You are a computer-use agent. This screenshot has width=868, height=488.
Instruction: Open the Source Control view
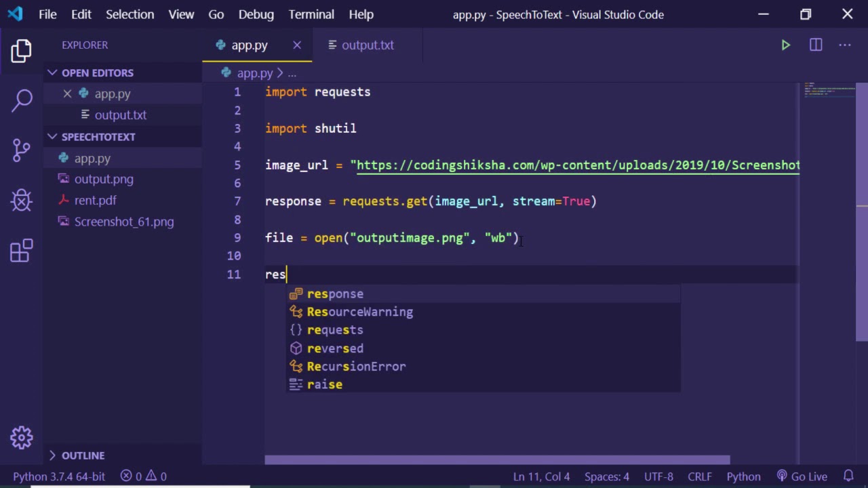coord(22,150)
